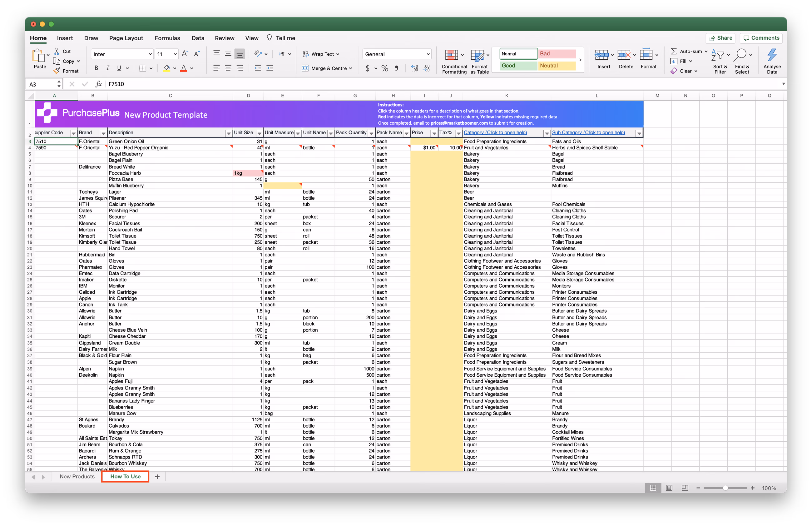Viewport: 812px width, 526px height.
Task: Open the Brand column filter dropdown
Action: pyautogui.click(x=103, y=133)
